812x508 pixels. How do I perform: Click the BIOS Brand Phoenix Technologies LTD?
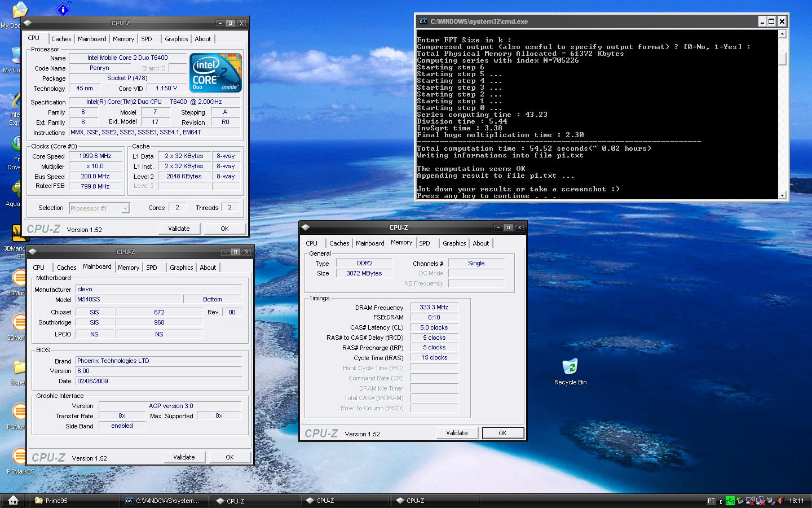click(158, 361)
